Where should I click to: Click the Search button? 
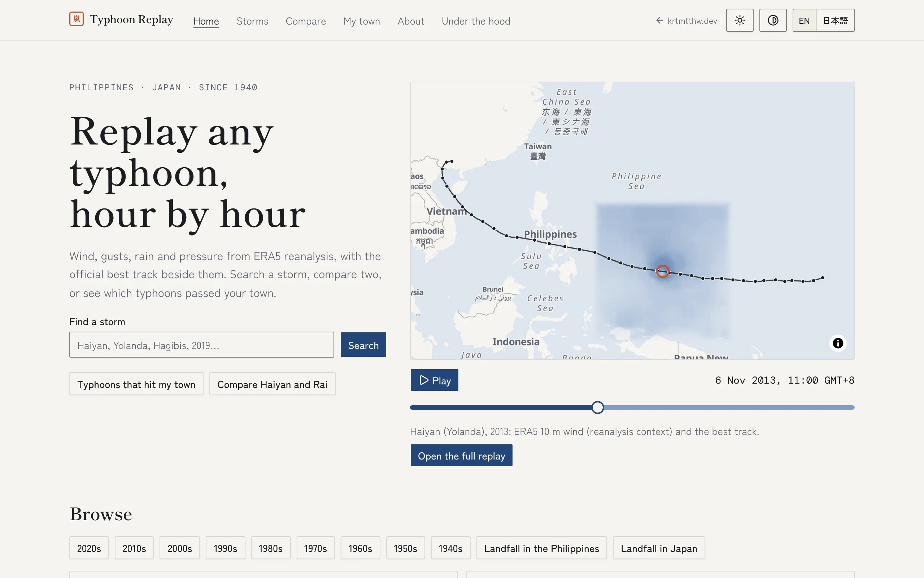pyautogui.click(x=363, y=345)
